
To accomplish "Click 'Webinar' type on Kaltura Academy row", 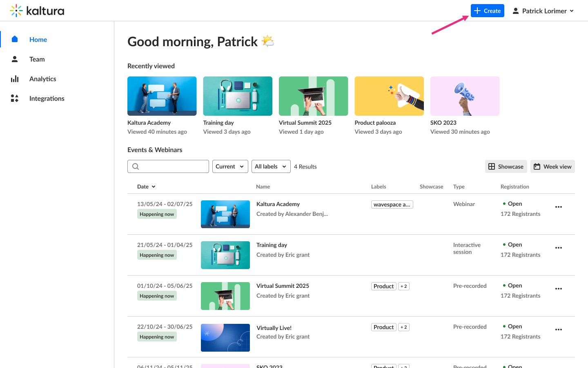I will click(x=464, y=204).
